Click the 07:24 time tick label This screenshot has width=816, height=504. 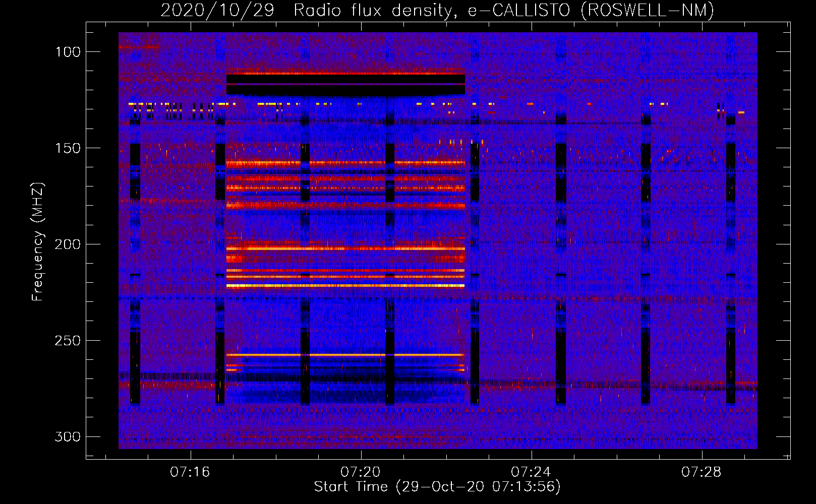point(531,472)
